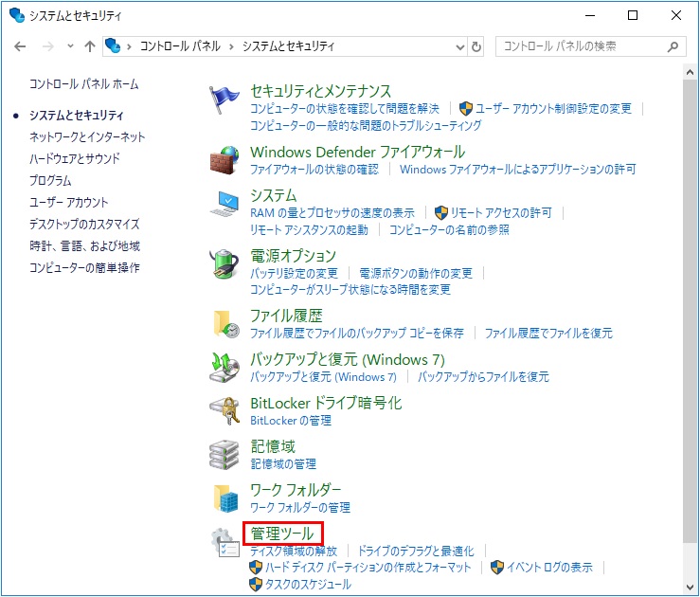This screenshot has width=700, height=597.
Task: Click the search magnifier icon
Action: pyautogui.click(x=673, y=46)
